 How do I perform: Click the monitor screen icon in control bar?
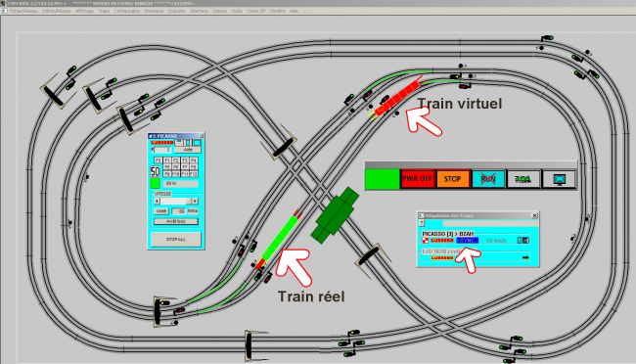coord(559,179)
